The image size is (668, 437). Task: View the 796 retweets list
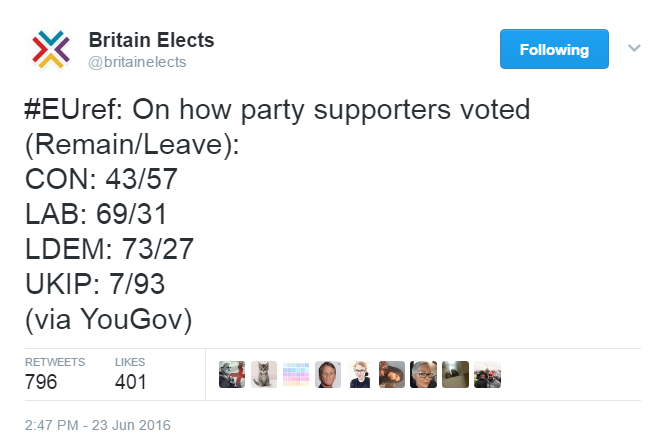pyautogui.click(x=41, y=382)
